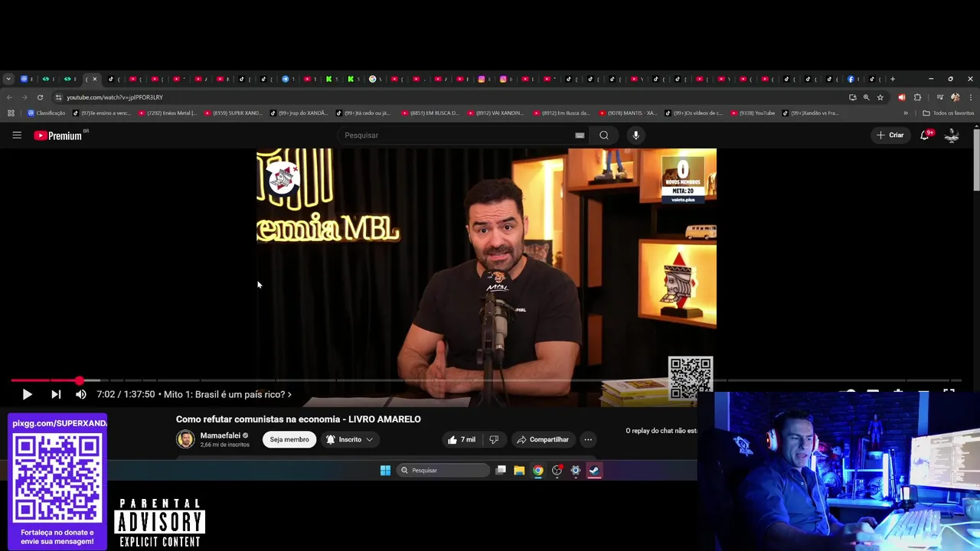
Task: Open the on-screen keyboard in the search box
Action: click(580, 135)
